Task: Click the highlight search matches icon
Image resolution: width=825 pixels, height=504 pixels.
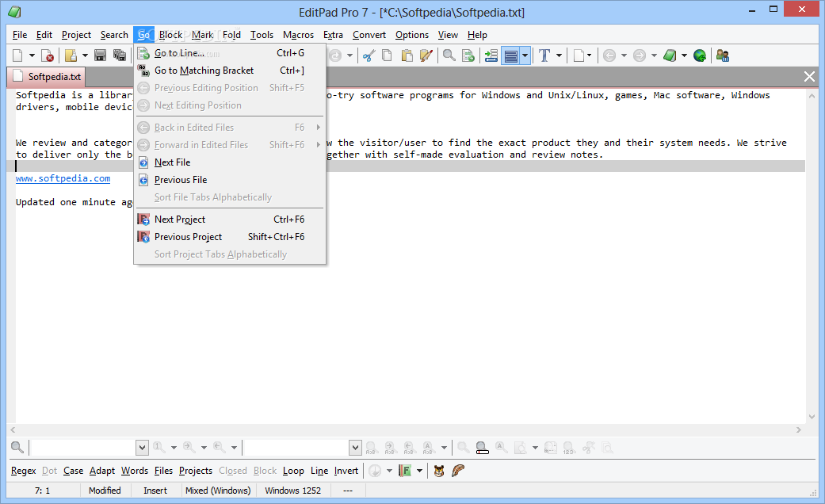Action: (482, 448)
